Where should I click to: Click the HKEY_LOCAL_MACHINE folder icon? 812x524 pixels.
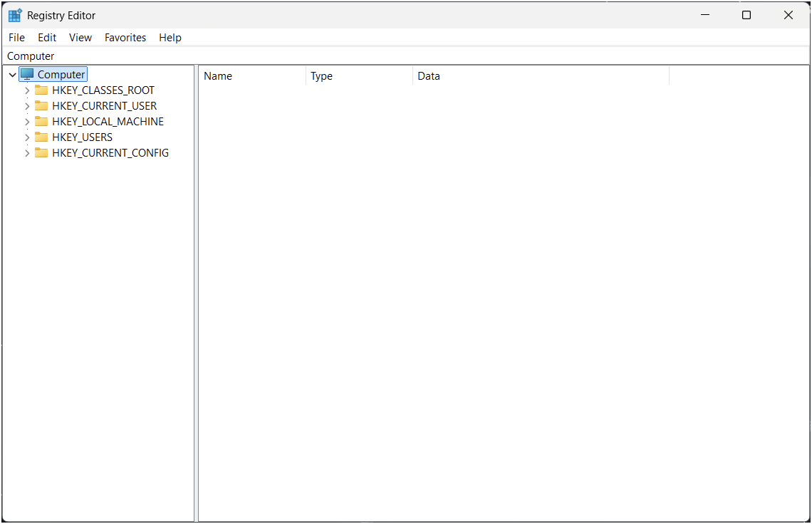[x=41, y=121]
